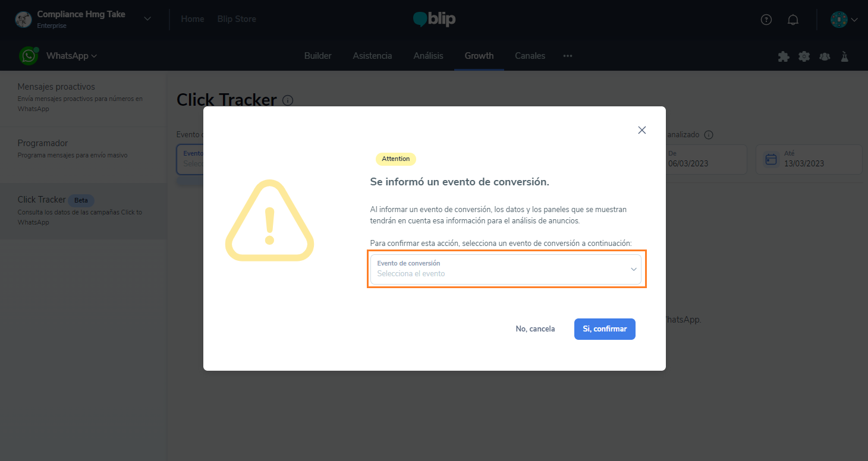Open the bot settings gear icon
Screen dimensions: 868x461
804,56
